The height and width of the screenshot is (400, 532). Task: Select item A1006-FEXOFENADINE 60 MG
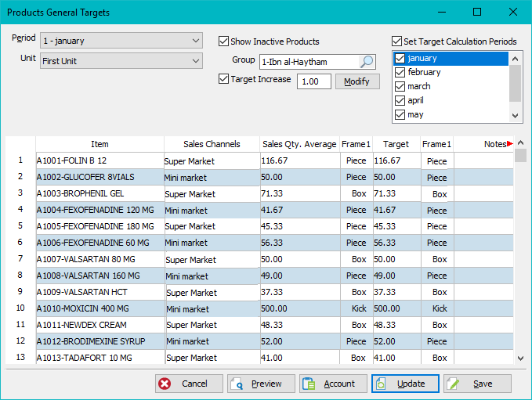(x=100, y=243)
